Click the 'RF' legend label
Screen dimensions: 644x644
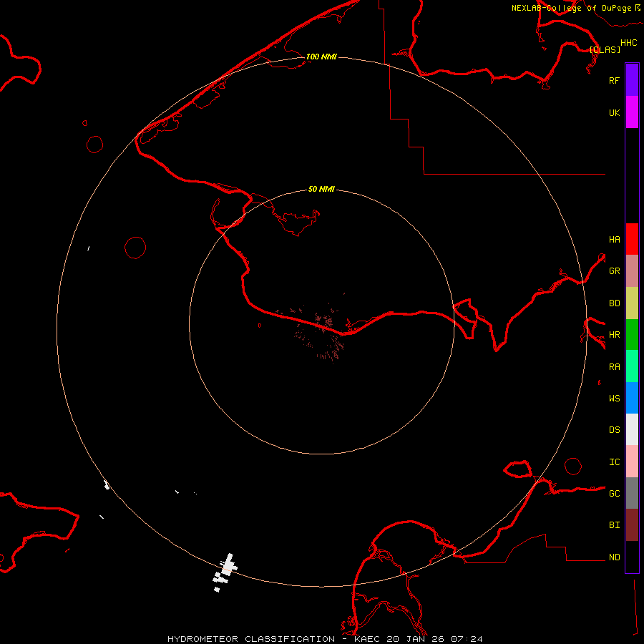[614, 80]
